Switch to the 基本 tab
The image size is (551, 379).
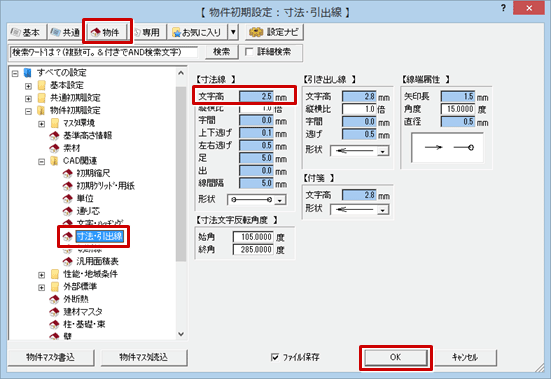pos(27,33)
